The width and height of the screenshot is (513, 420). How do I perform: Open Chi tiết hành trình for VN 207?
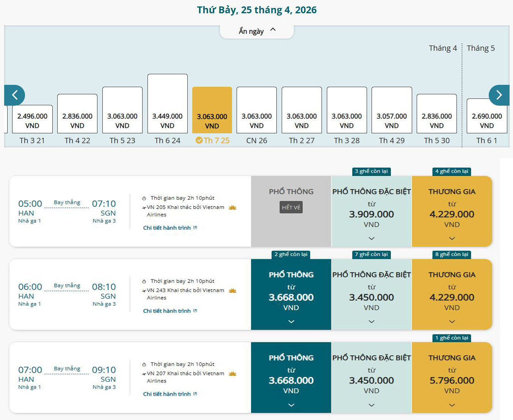tap(167, 394)
